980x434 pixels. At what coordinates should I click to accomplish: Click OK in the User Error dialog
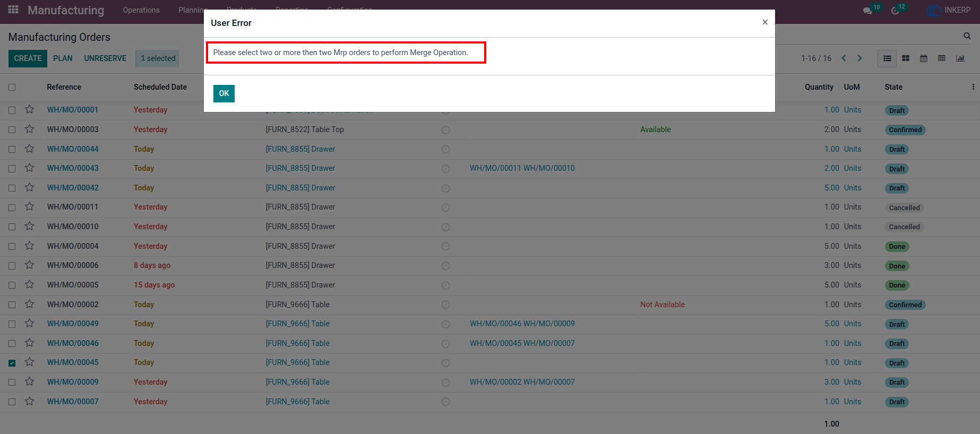(x=224, y=93)
